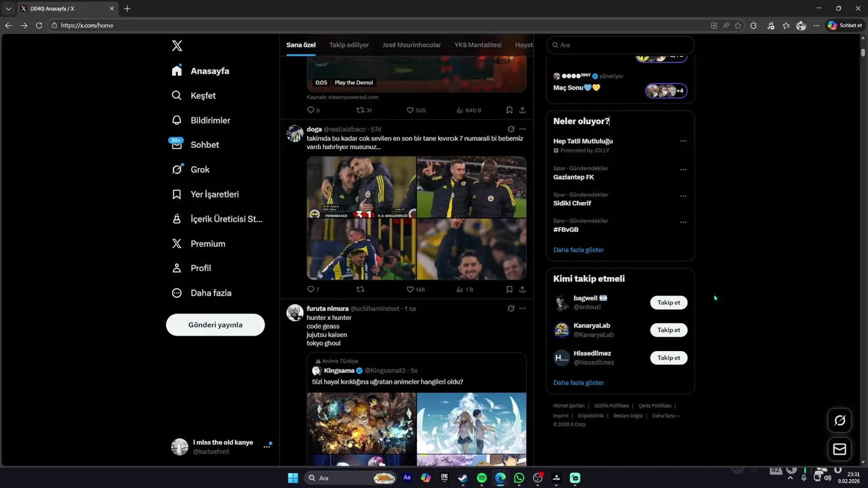Open Kingsama quoted post author
This screenshot has width=868, height=488.
pyautogui.click(x=339, y=371)
